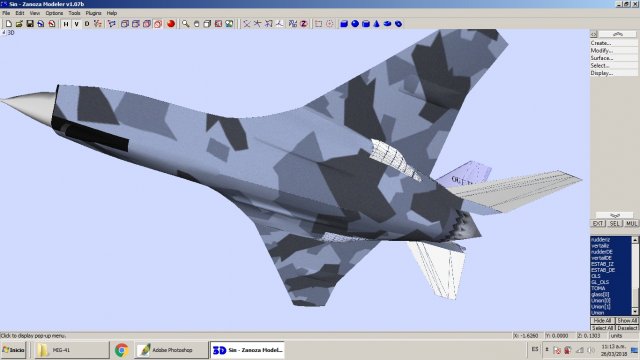The width and height of the screenshot is (640, 360).
Task: Toggle the H axis lock button
Action: pyautogui.click(x=66, y=24)
